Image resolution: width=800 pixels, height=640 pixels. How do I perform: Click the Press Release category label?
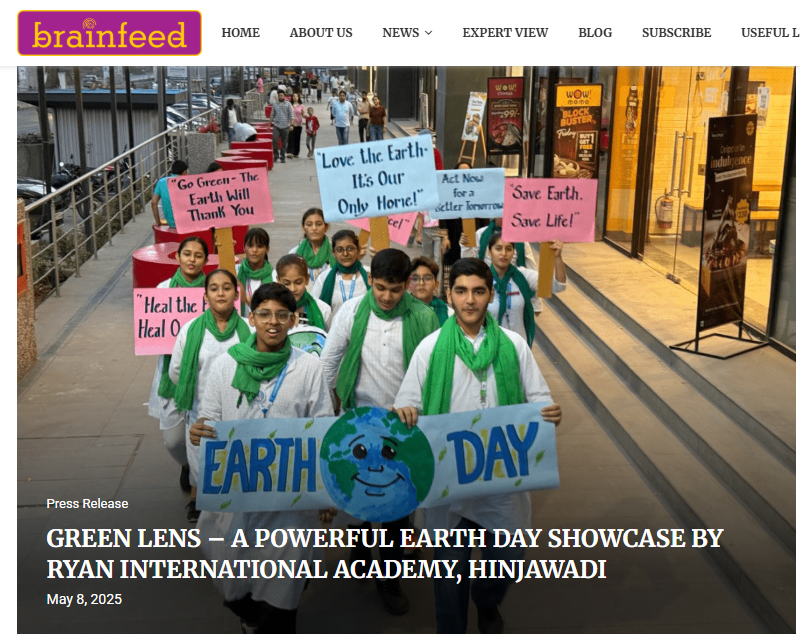click(87, 504)
